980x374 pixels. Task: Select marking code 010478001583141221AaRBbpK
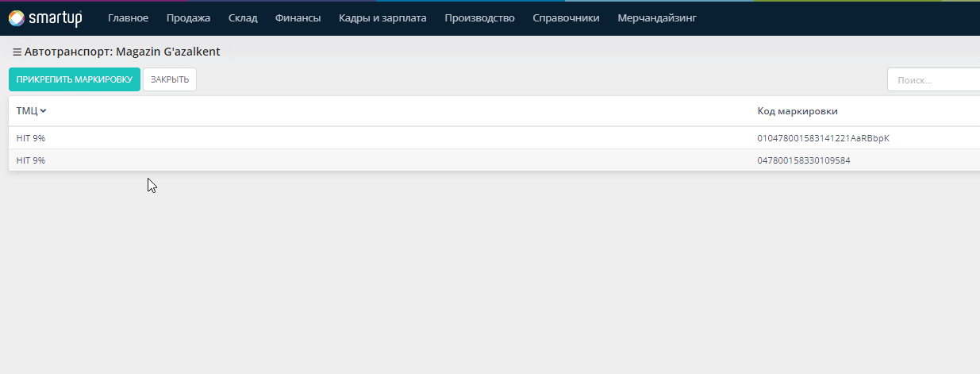click(823, 138)
